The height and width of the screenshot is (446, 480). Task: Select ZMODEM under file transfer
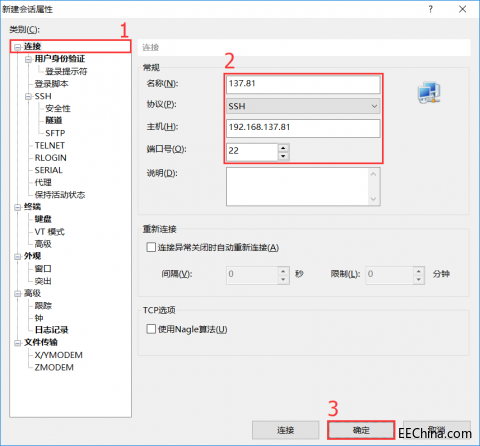click(54, 367)
